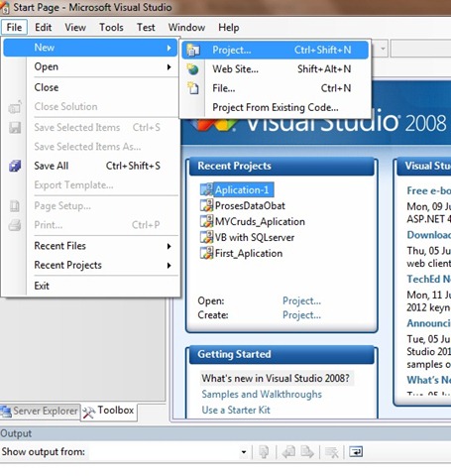Click the Visual Studio title bar icon

(5, 7)
